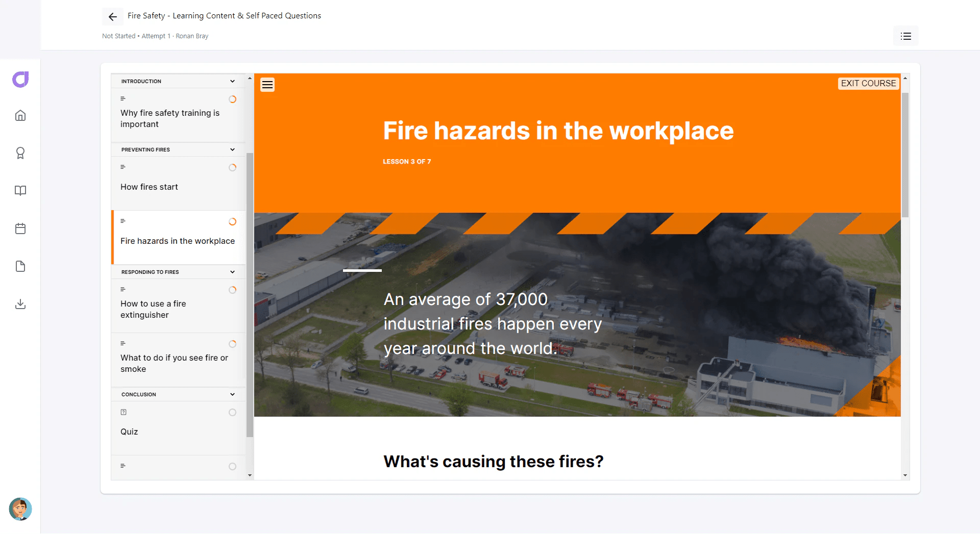Toggle progress indicator beside How to use a fire extinguisher
Screen dimensions: 980x534
pyautogui.click(x=233, y=290)
